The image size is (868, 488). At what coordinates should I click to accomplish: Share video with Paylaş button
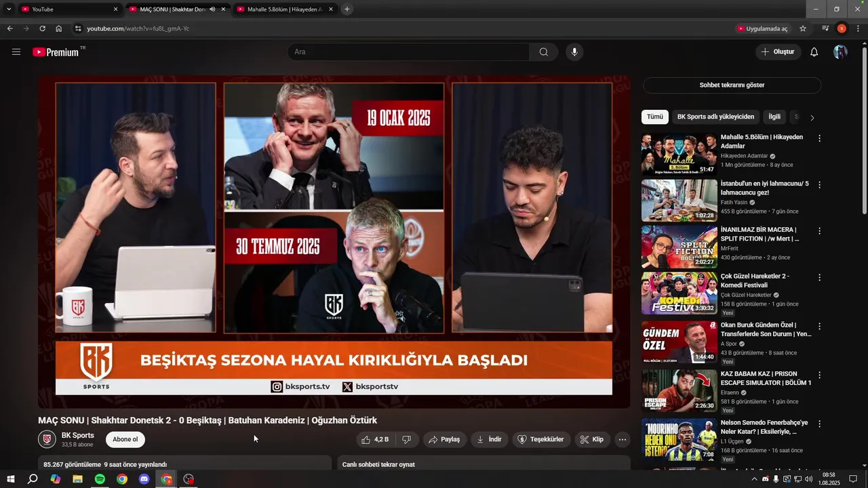444,439
